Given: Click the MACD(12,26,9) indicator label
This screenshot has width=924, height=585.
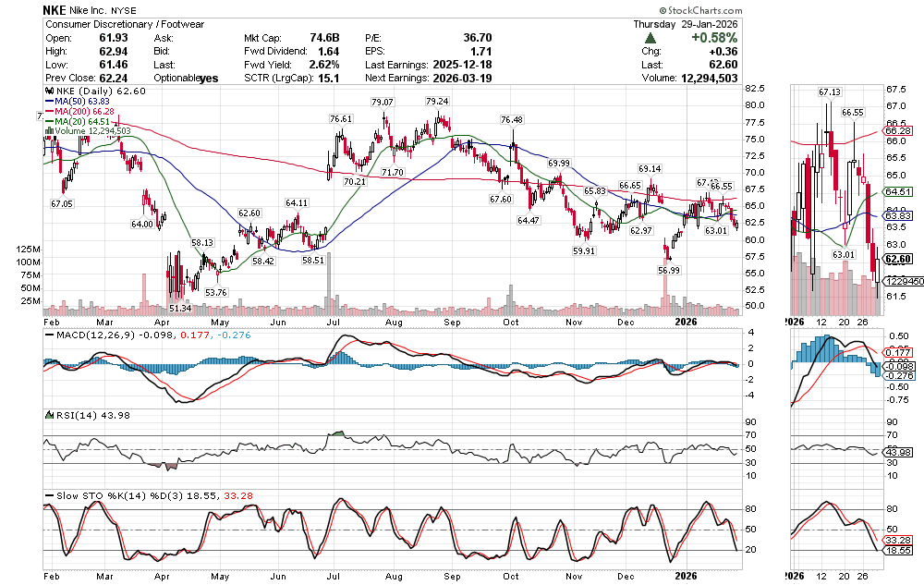Looking at the screenshot, I should [x=89, y=335].
